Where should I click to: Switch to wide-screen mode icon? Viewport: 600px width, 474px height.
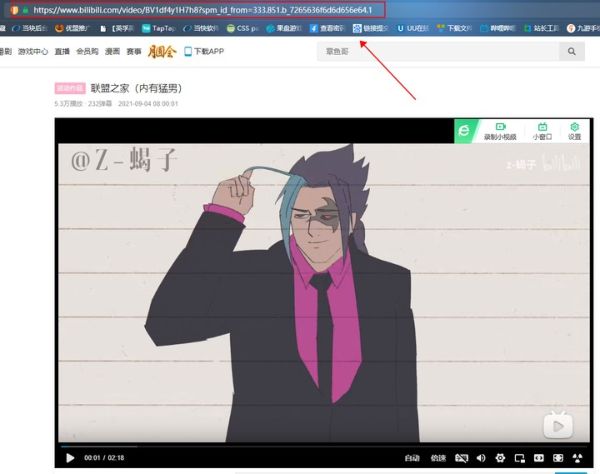(539, 458)
